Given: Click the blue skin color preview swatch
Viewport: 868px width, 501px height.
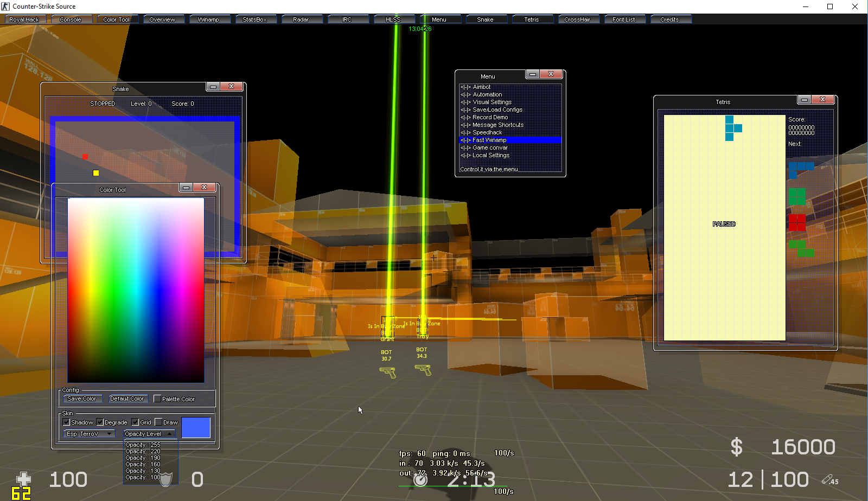Looking at the screenshot, I should click(x=196, y=428).
